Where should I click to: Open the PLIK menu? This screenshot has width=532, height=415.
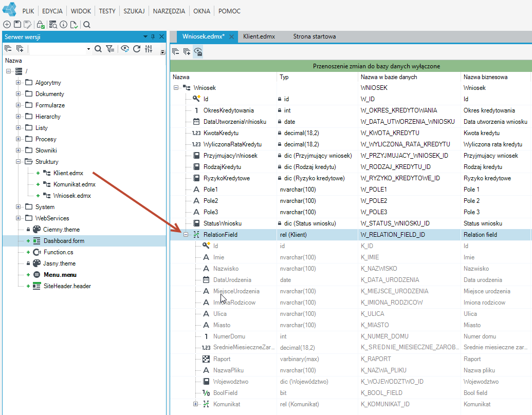pyautogui.click(x=28, y=11)
